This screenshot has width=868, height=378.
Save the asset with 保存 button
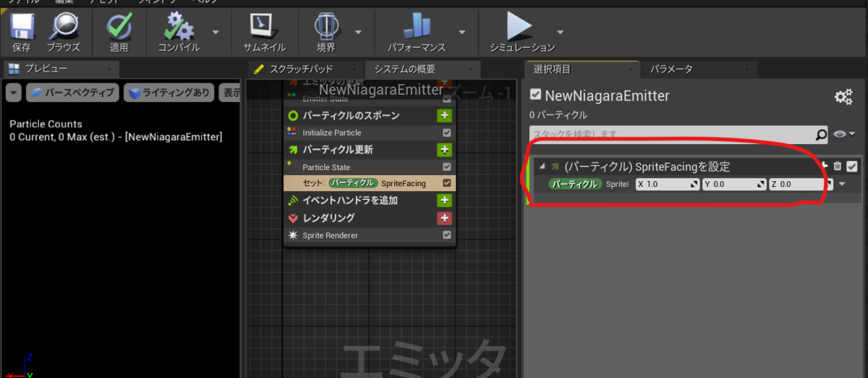22,33
